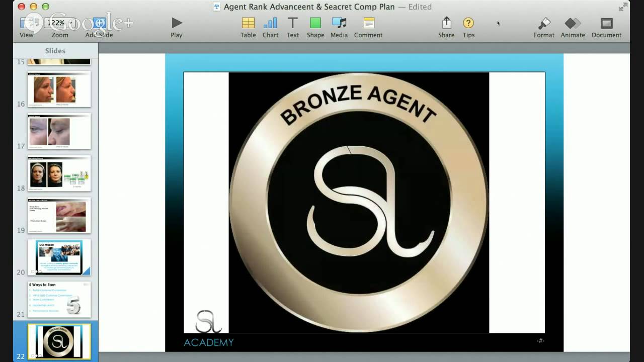The image size is (644, 362).
Task: Select slide 19 thumbnail
Action: coord(59,216)
